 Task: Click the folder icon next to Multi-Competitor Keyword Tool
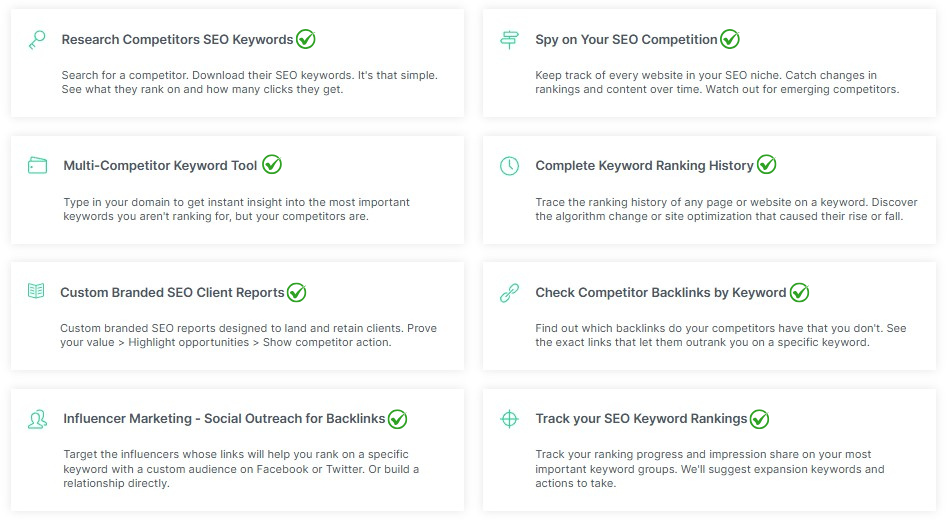(37, 165)
